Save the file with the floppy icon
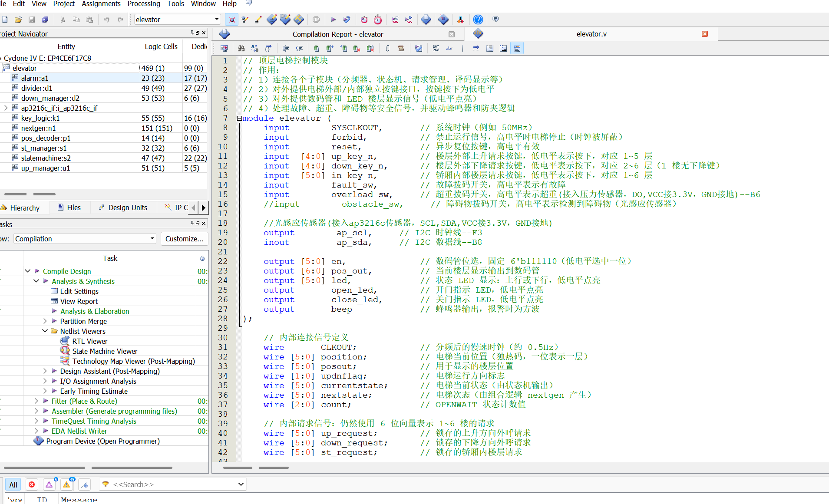Screen dimensions: 829x504 tap(32, 20)
